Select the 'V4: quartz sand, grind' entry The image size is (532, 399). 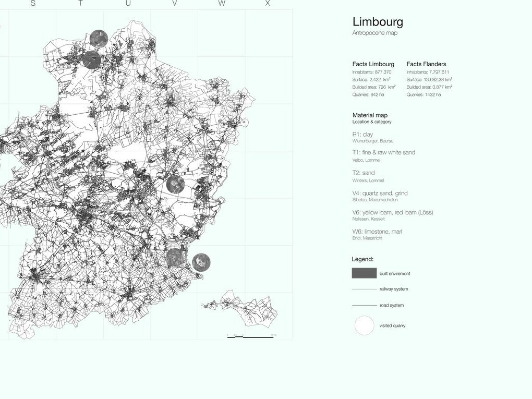(380, 194)
